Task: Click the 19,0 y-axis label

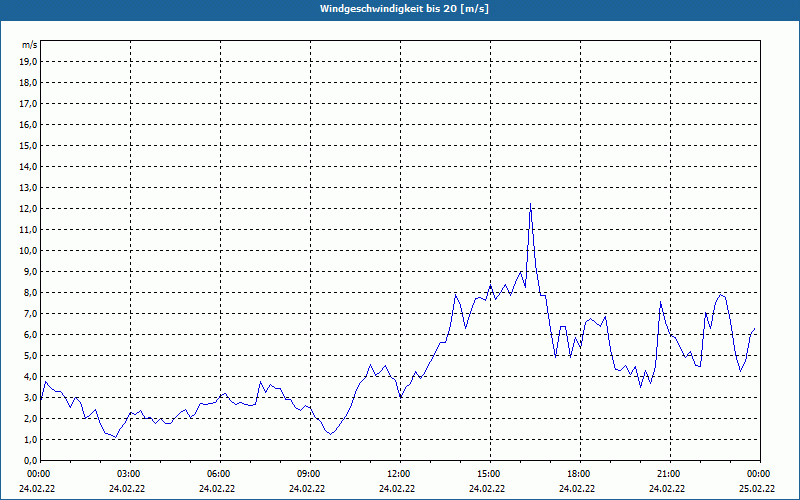Action: pyautogui.click(x=28, y=62)
